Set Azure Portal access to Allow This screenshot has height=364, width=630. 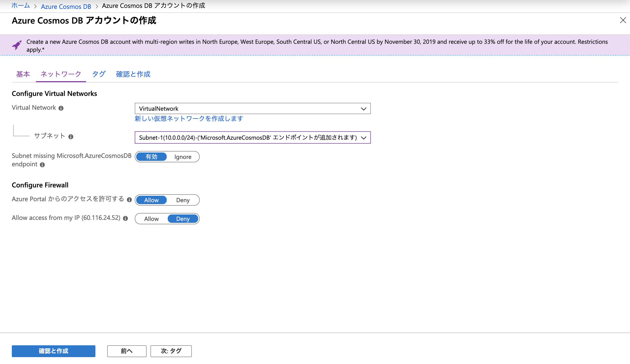click(151, 200)
